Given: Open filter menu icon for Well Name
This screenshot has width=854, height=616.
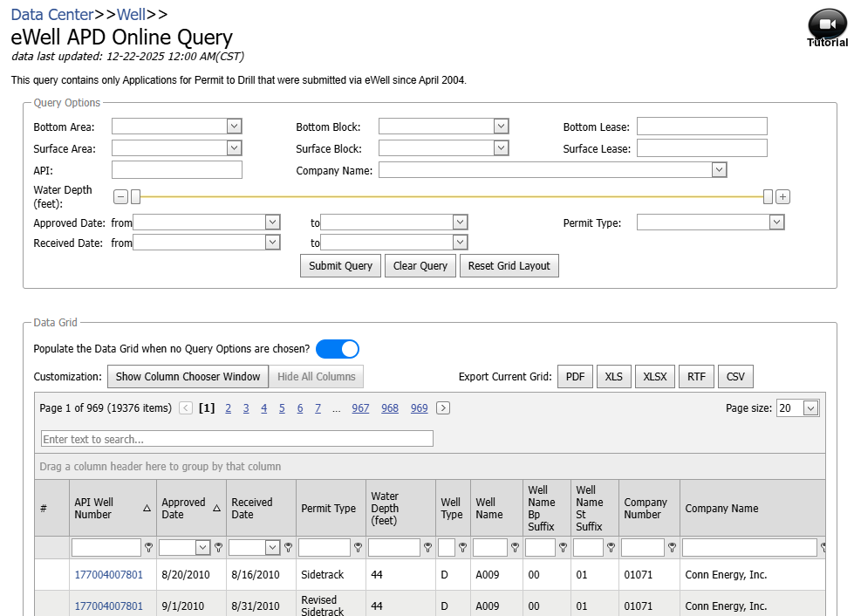Looking at the screenshot, I should [515, 547].
